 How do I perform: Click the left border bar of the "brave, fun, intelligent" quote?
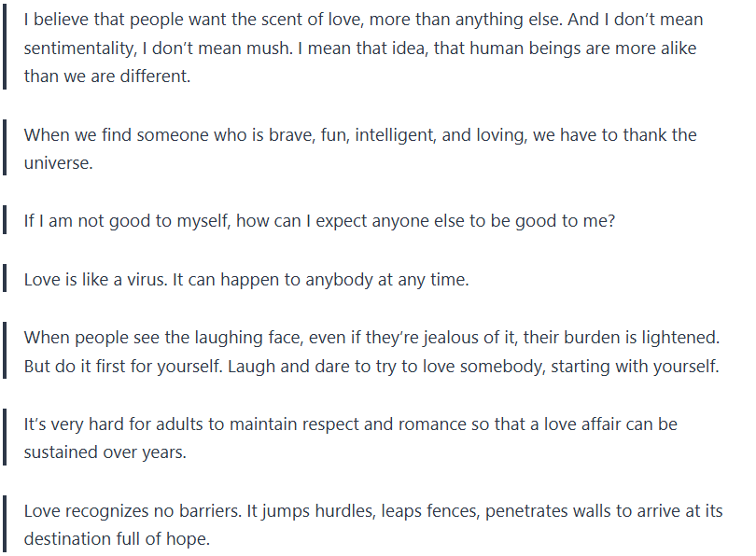[x=5, y=149]
